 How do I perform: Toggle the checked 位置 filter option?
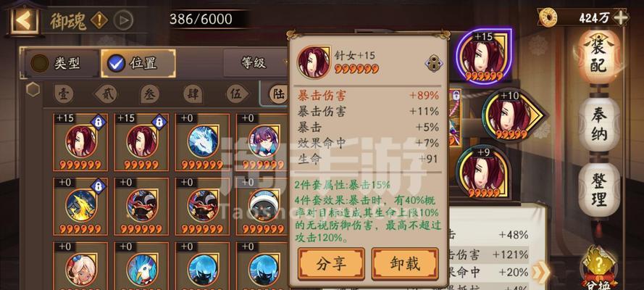(x=138, y=63)
